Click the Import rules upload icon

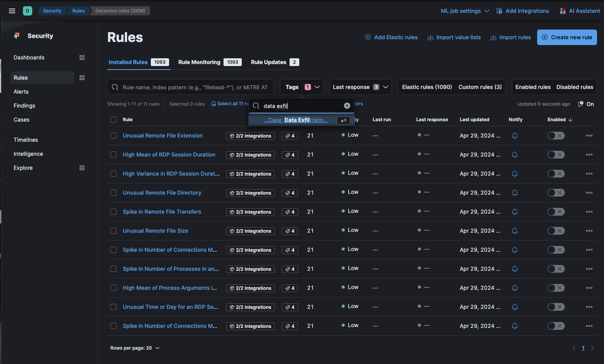point(493,37)
